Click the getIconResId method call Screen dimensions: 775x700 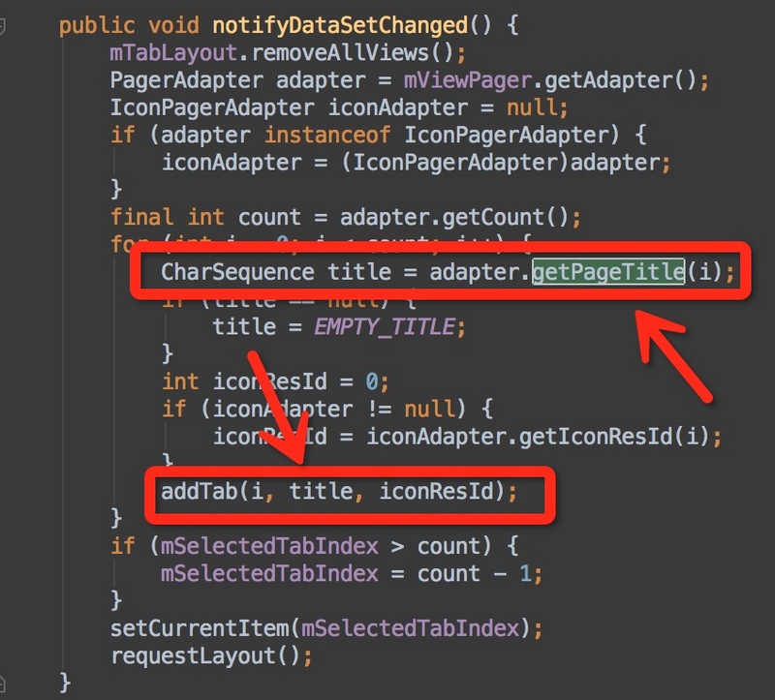pos(595,437)
